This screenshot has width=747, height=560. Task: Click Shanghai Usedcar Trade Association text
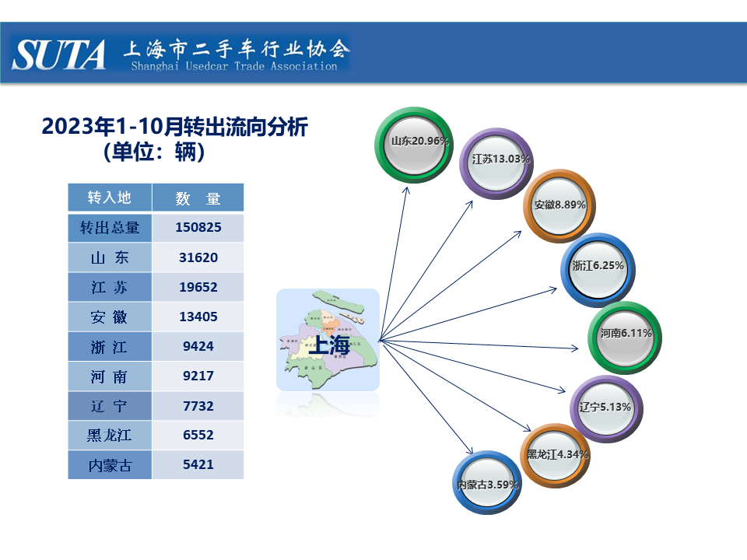234,66
